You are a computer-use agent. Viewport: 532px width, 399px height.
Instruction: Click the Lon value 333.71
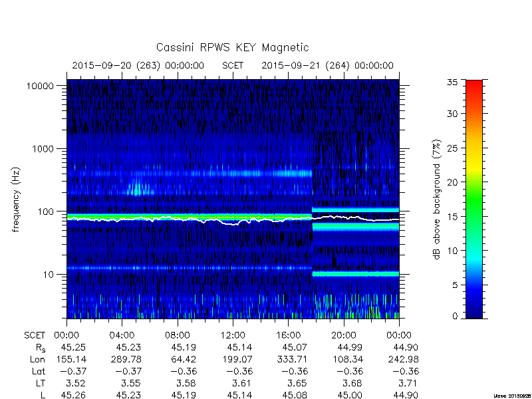292,359
